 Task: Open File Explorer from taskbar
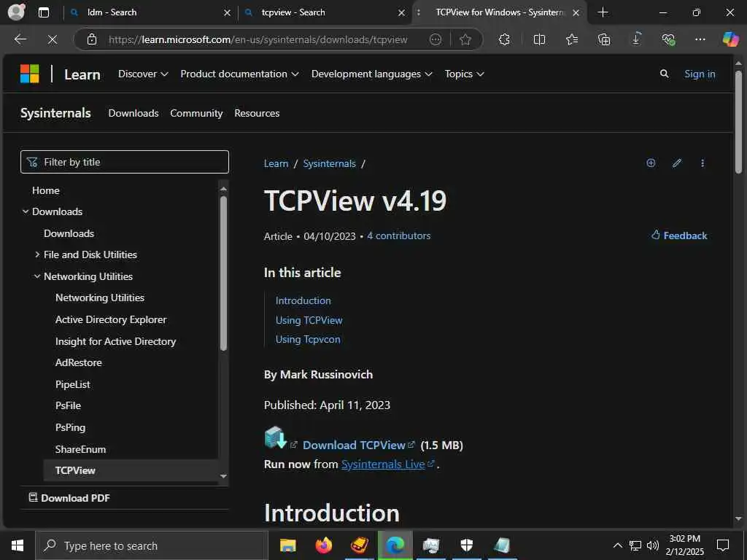pos(287,545)
